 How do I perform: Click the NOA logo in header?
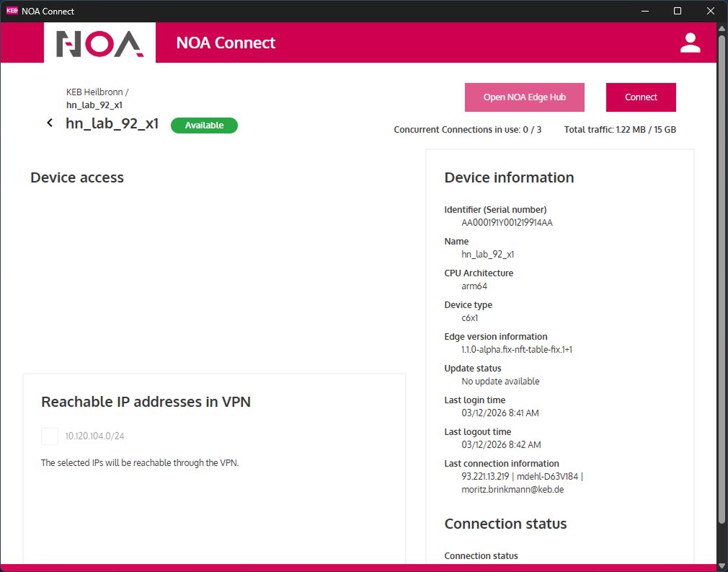point(99,43)
